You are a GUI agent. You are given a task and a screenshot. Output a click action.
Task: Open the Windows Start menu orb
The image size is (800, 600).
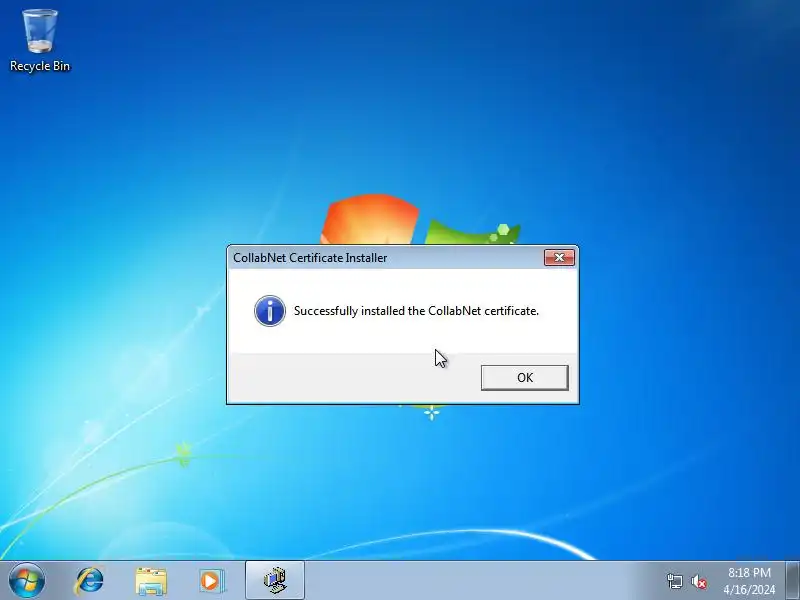coord(27,580)
